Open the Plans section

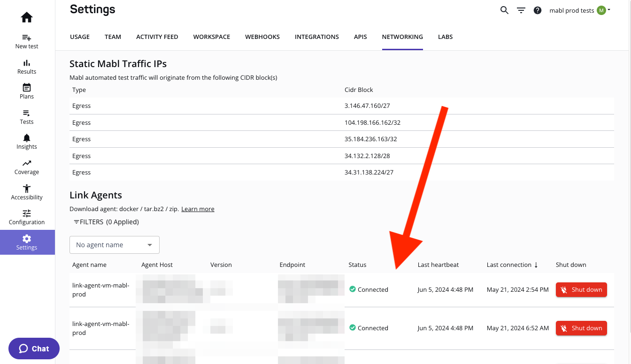pyautogui.click(x=27, y=91)
